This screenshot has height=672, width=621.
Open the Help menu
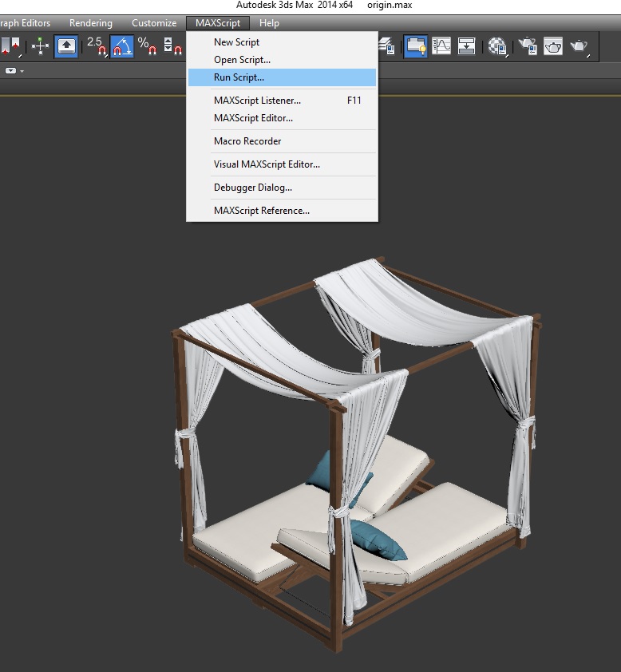[269, 23]
